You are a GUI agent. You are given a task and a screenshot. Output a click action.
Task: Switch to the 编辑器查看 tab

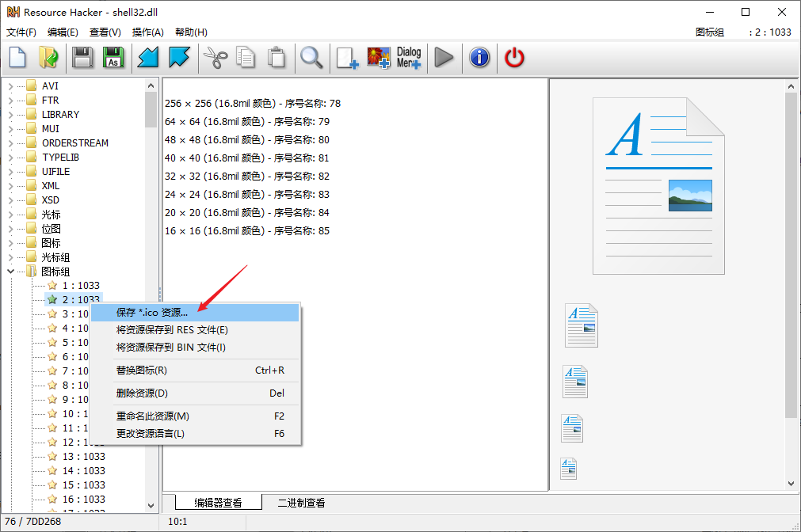click(x=219, y=503)
